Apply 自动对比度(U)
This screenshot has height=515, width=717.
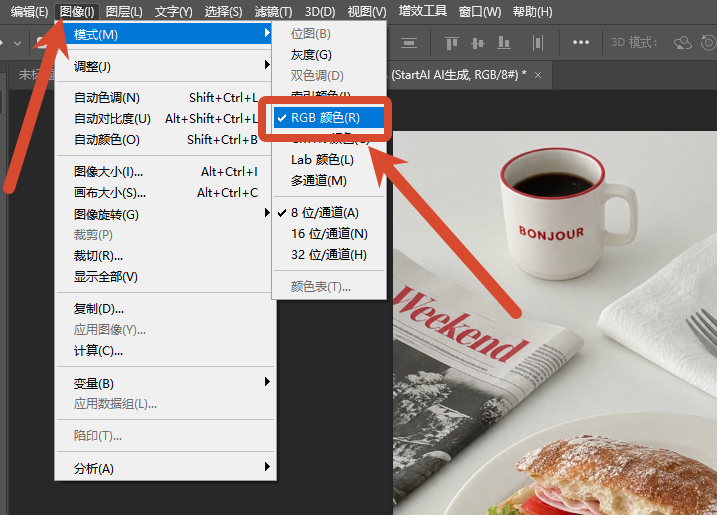click(165, 118)
